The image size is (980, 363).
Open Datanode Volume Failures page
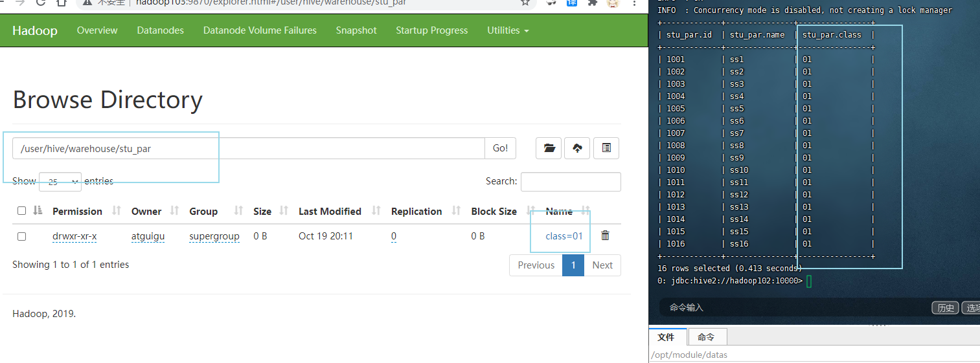point(260,30)
